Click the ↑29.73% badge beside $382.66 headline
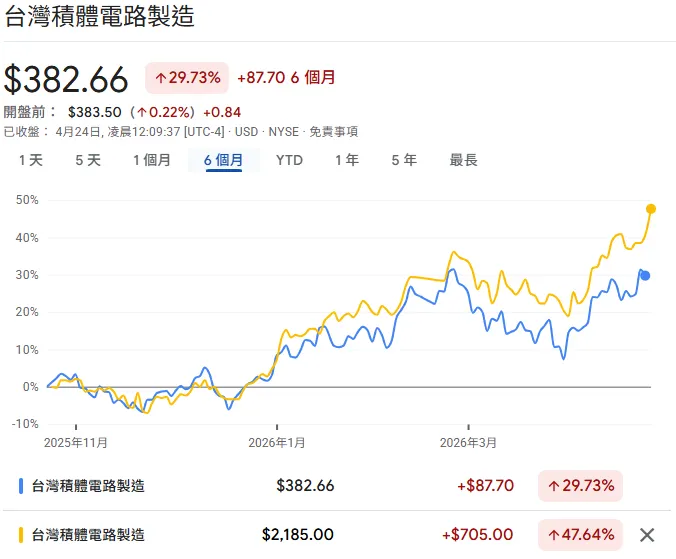 coord(187,78)
